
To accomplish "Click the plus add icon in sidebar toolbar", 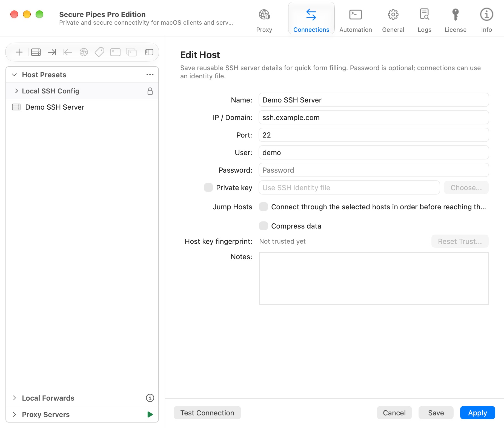I will 19,52.
